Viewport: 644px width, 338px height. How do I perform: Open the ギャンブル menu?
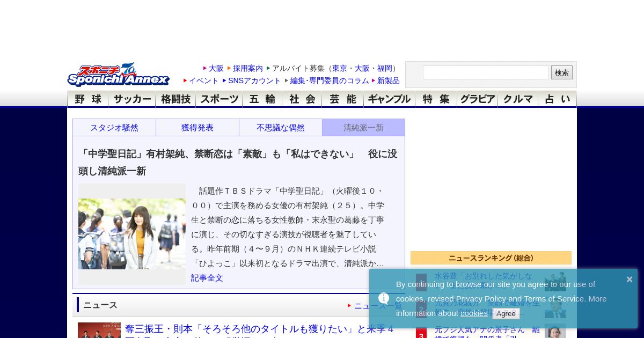point(389,99)
